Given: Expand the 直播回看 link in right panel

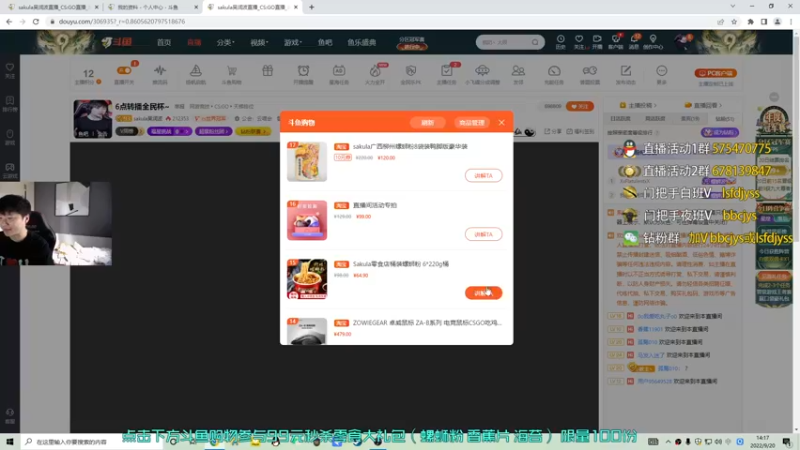Looking at the screenshot, I should click(x=704, y=105).
